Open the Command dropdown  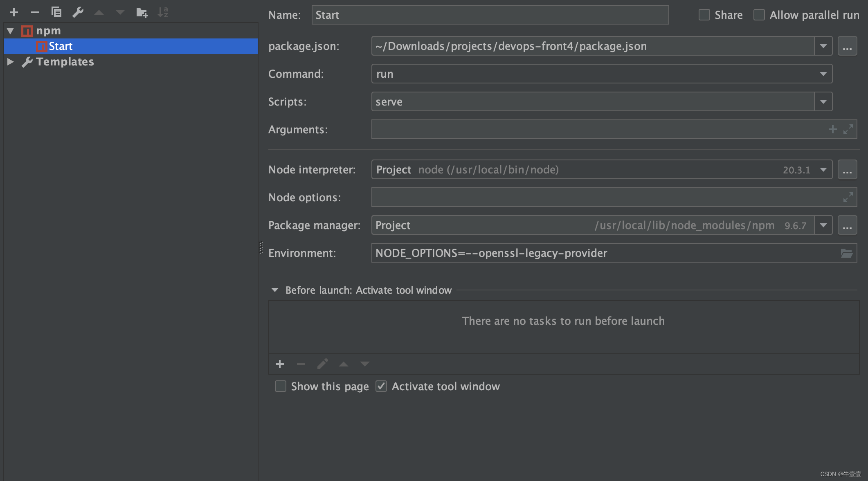(823, 74)
